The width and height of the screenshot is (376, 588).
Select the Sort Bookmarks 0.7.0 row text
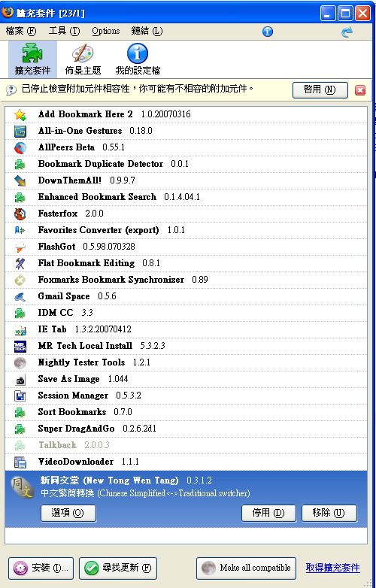85,412
